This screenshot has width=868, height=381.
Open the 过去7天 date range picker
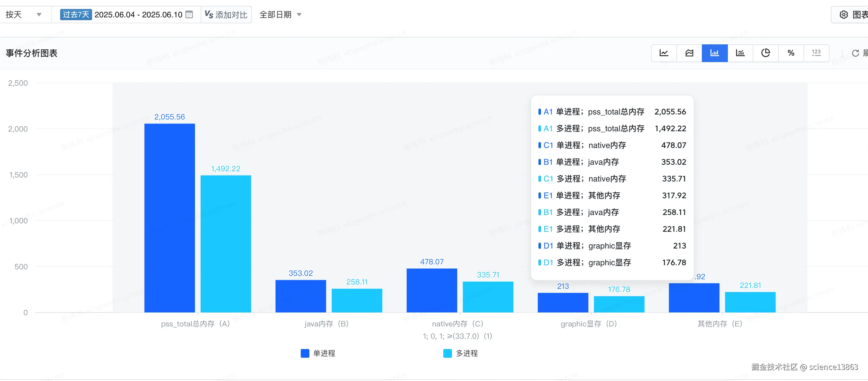(x=76, y=15)
